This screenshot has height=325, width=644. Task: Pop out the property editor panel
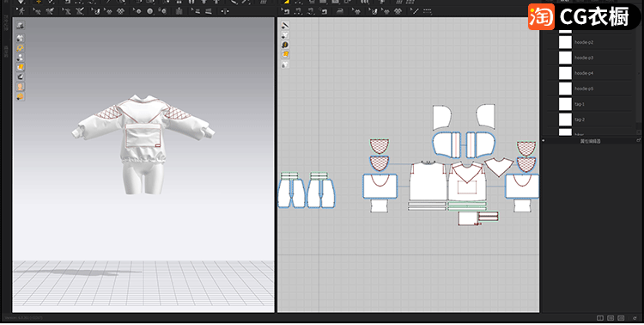(638, 141)
